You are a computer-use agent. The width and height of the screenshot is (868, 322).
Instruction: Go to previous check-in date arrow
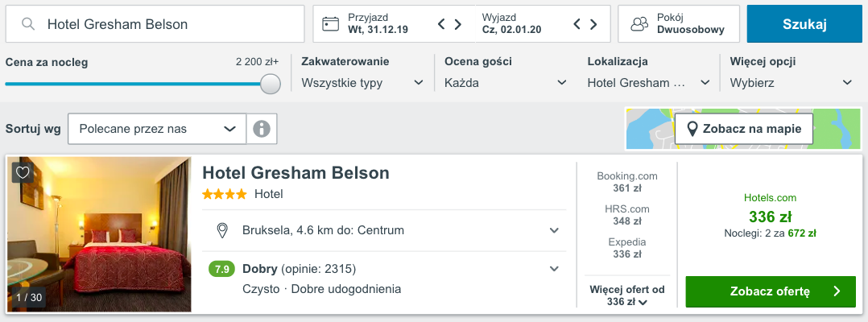coord(441,24)
